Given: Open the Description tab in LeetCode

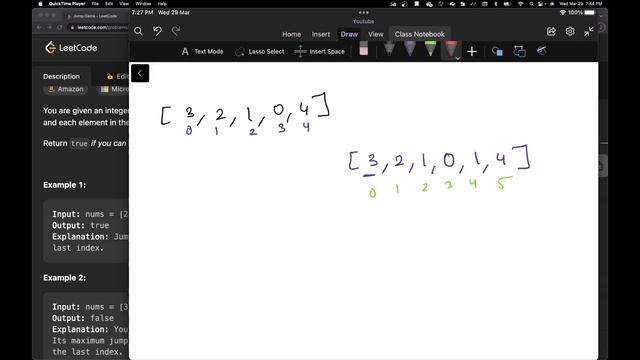Looking at the screenshot, I should pyautogui.click(x=62, y=76).
